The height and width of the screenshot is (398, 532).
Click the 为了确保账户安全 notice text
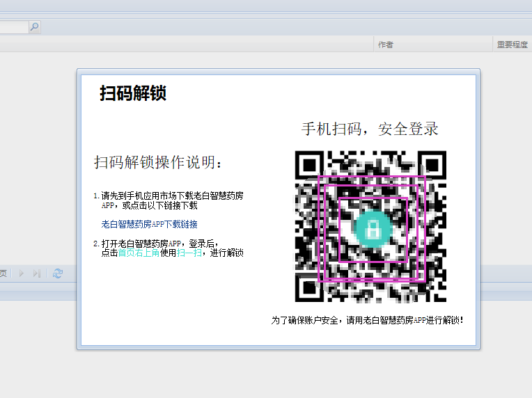pyautogui.click(x=367, y=320)
